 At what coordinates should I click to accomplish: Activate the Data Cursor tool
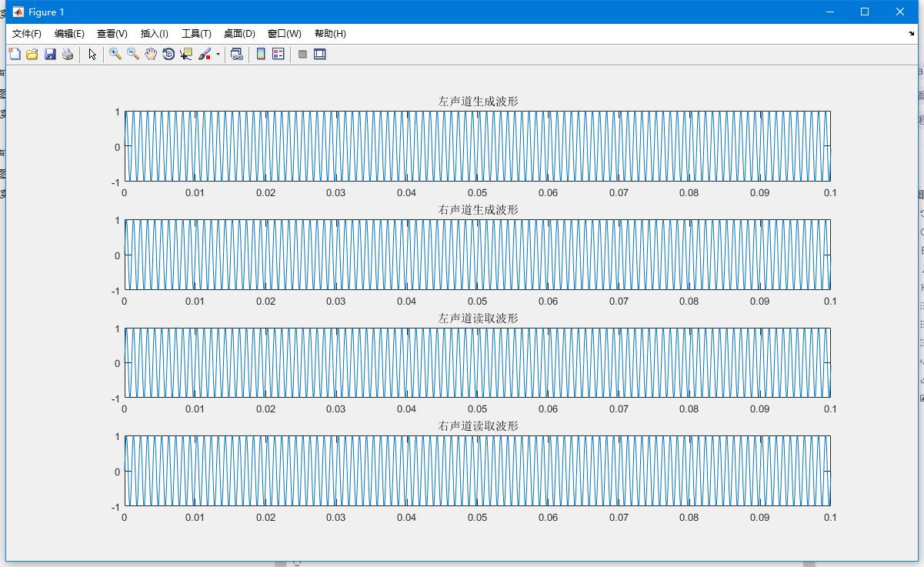pos(185,54)
